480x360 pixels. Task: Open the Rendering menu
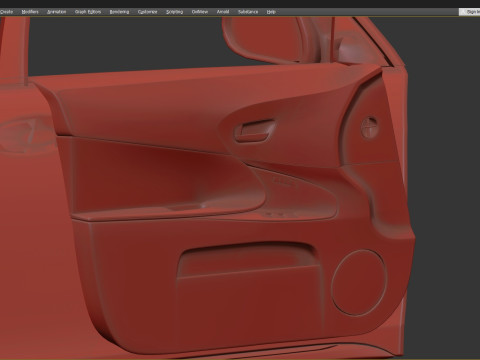click(x=119, y=12)
